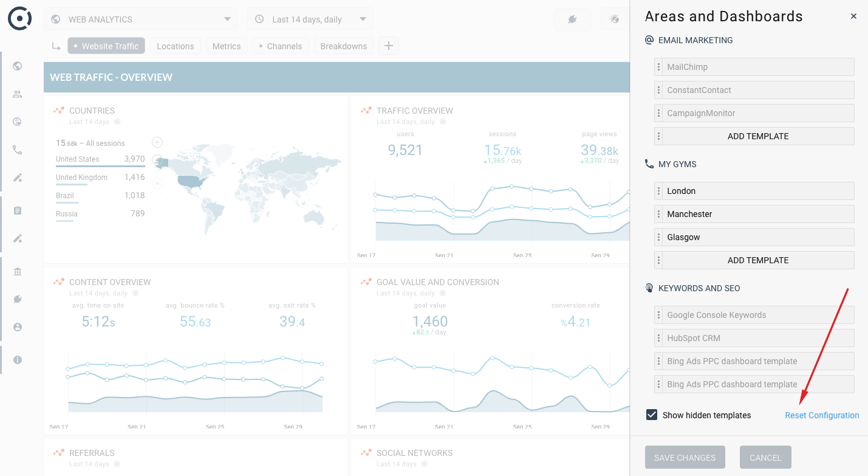
Task: Open the people area in left sidebar
Action: pos(18,94)
